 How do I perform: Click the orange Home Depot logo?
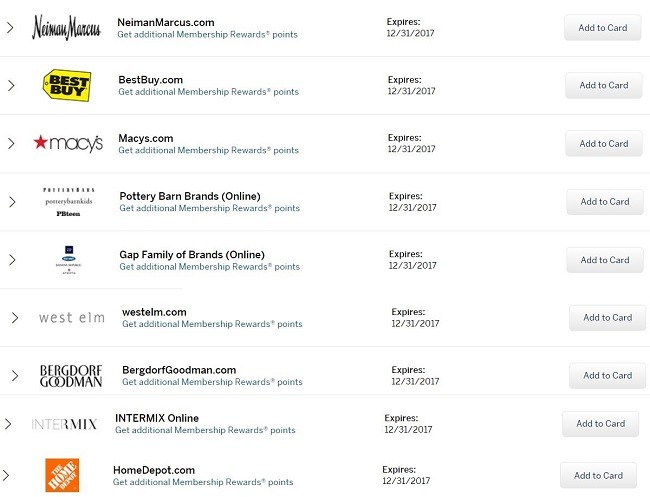[62, 475]
